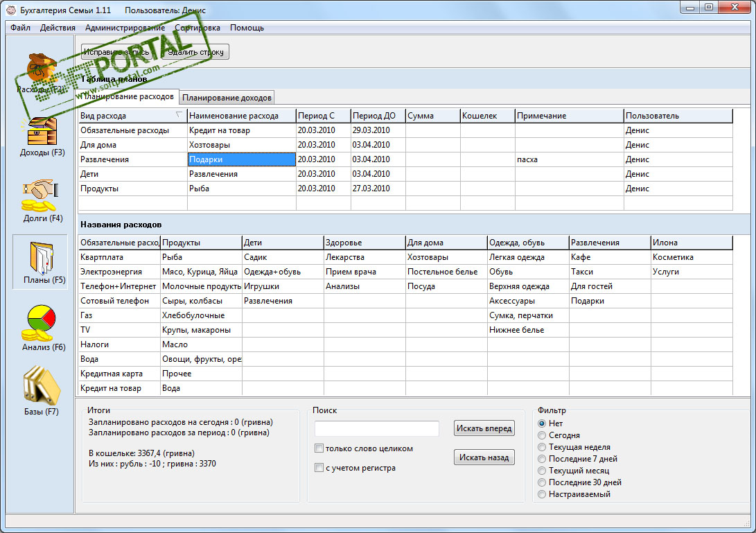
Task: Switch to the Планирование расходов tab
Action: pos(128,96)
